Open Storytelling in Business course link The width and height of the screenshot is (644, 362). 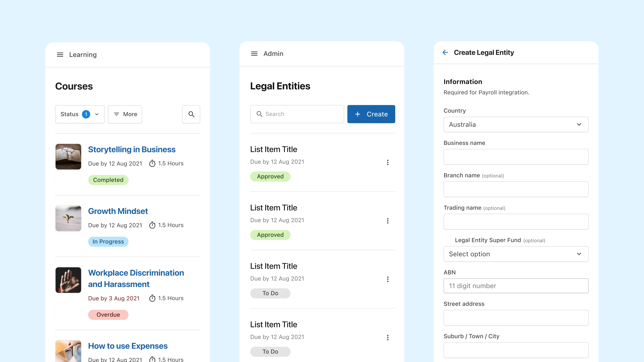[x=132, y=149]
